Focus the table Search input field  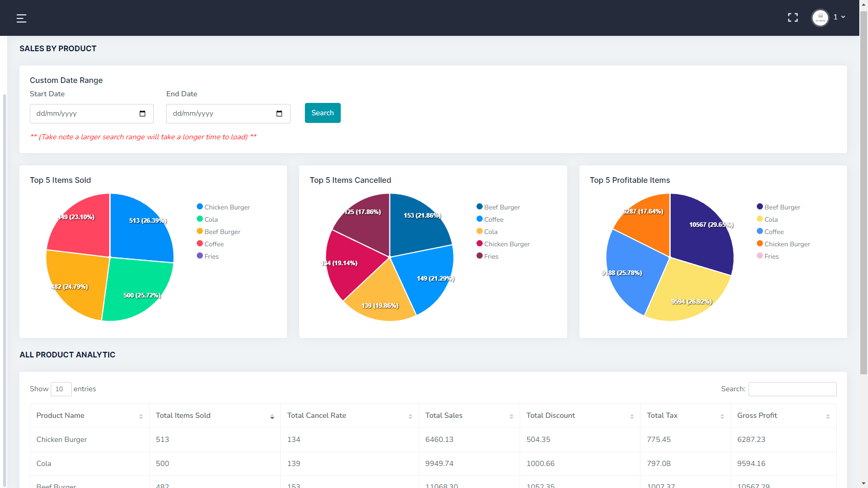pyautogui.click(x=792, y=389)
